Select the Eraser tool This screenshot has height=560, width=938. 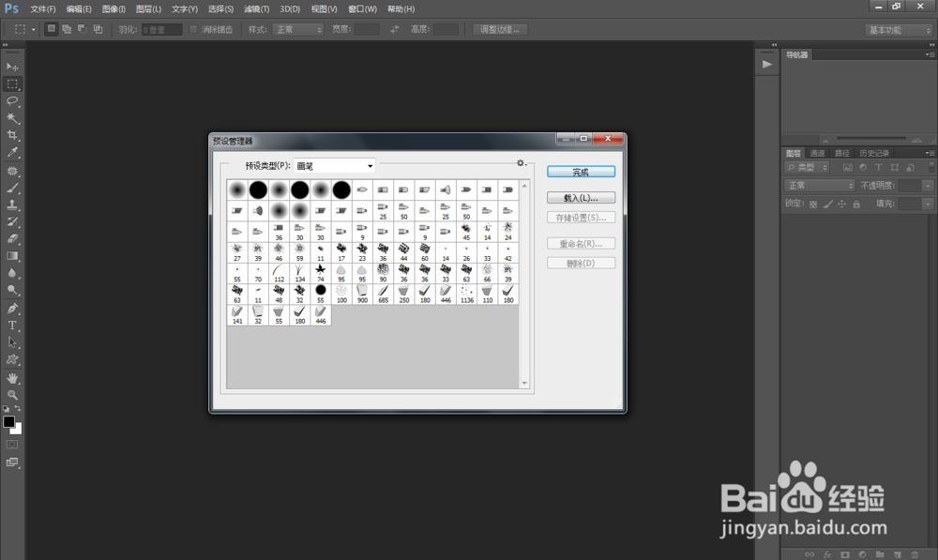(x=12, y=238)
